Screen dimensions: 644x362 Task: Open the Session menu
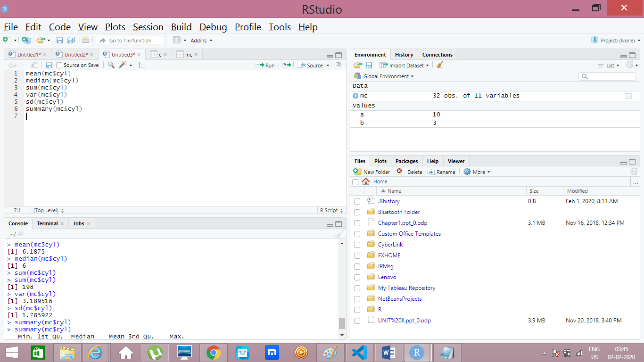point(148,27)
